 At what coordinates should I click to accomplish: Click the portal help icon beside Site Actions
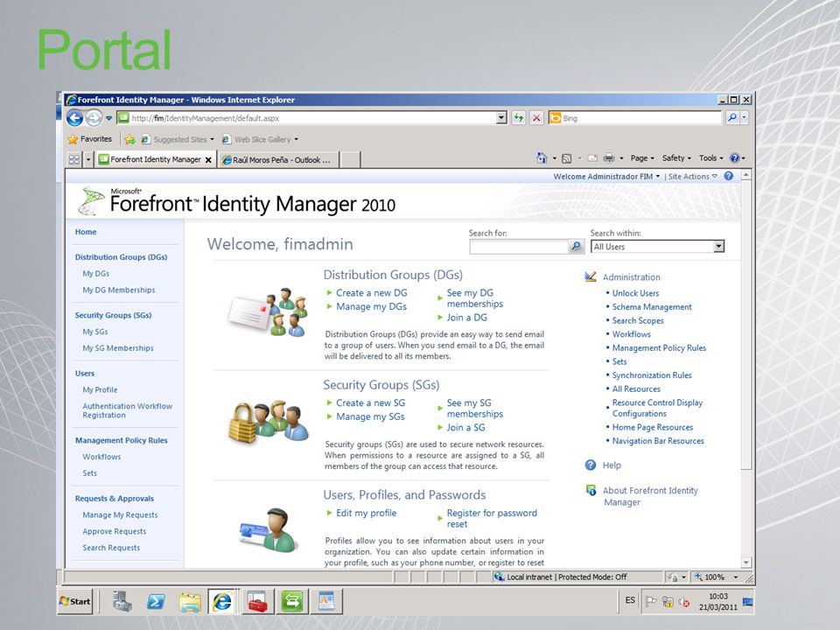[729, 176]
